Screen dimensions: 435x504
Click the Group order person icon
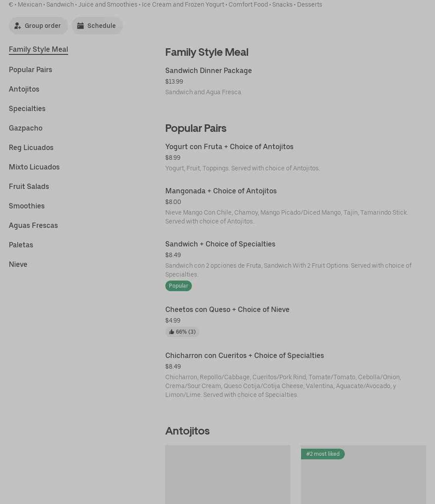pyautogui.click(x=18, y=26)
